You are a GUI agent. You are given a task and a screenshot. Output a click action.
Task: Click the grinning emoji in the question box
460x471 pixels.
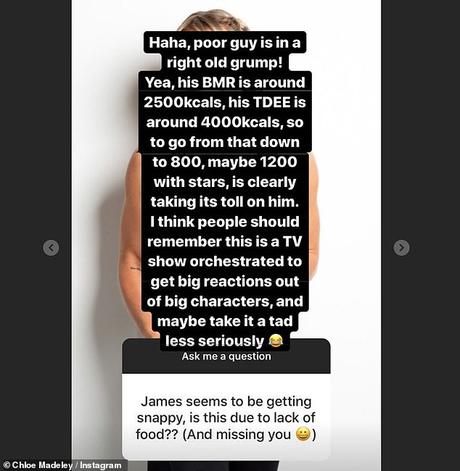(303, 434)
